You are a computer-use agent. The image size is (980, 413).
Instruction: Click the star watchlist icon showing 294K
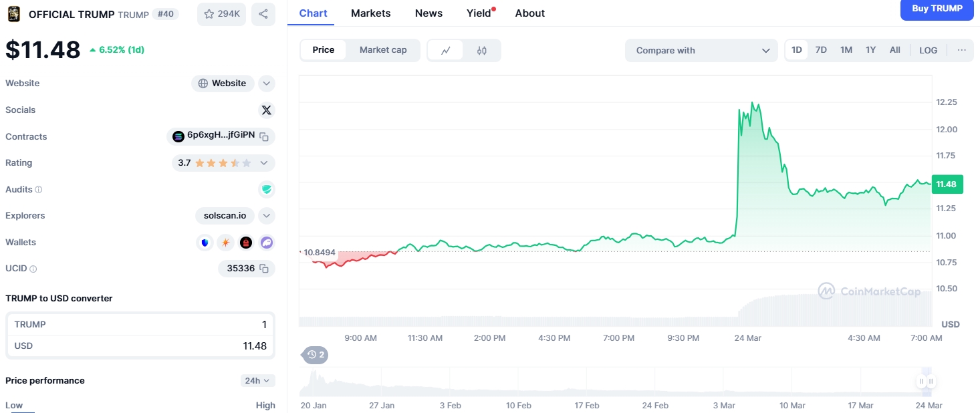(221, 14)
